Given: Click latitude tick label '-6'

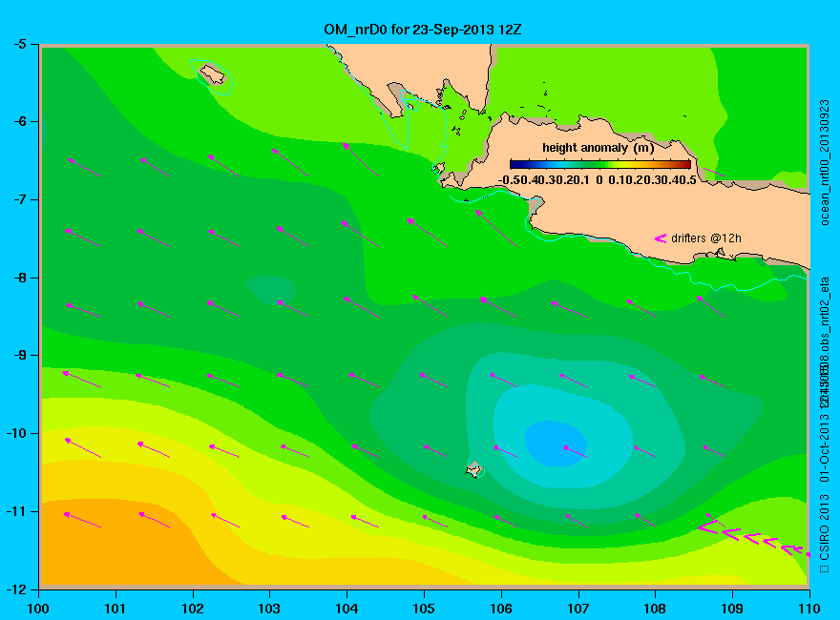Looking at the screenshot, I should 19,122.
